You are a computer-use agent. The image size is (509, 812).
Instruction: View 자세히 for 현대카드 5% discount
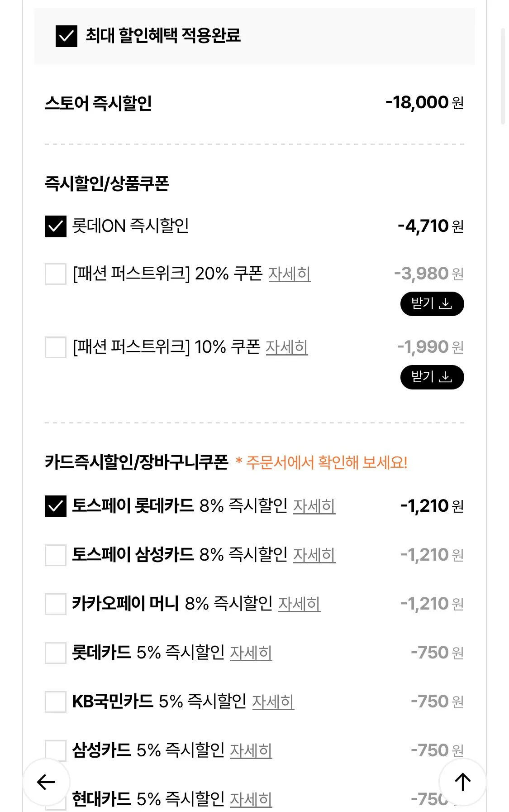pos(251,799)
